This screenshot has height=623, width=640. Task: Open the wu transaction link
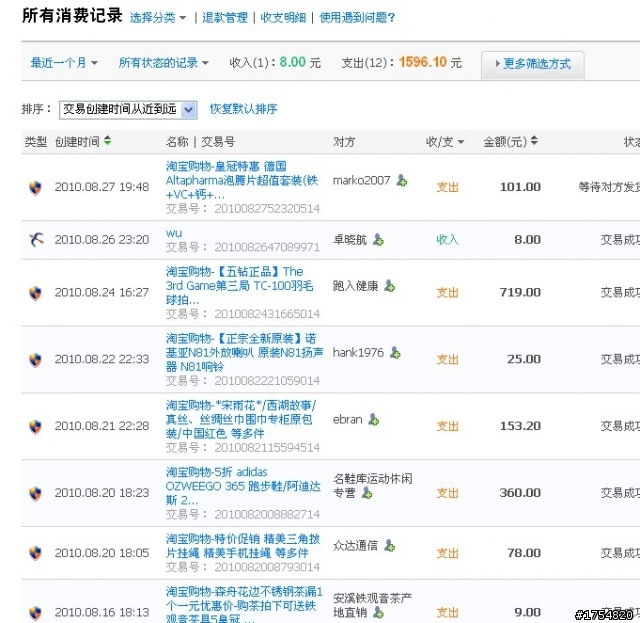pyautogui.click(x=173, y=233)
